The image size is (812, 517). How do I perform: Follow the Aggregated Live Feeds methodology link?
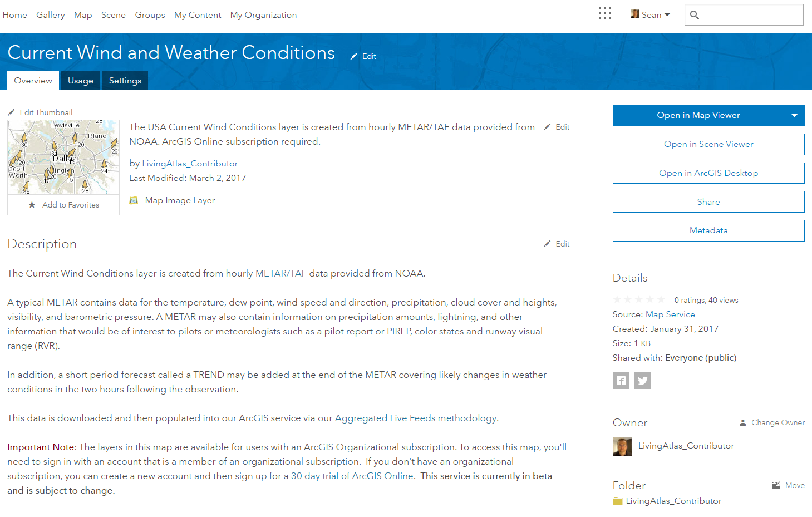click(415, 418)
